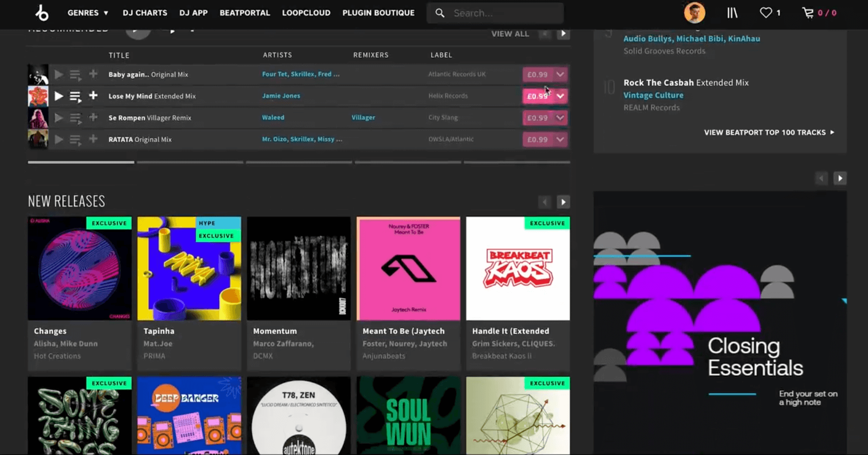The image size is (868, 455).
Task: Open Loopcloud in the nav bar
Action: (x=306, y=13)
